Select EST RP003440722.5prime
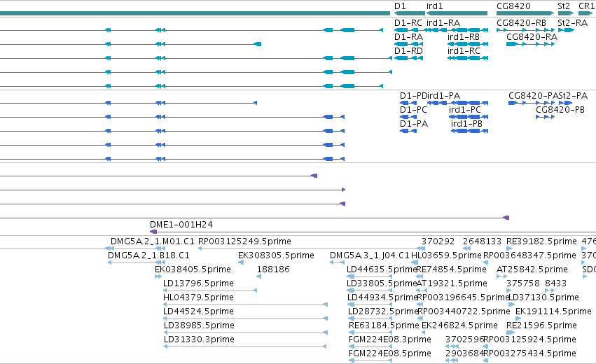Viewport: 596px width, 364px height. [x=464, y=311]
